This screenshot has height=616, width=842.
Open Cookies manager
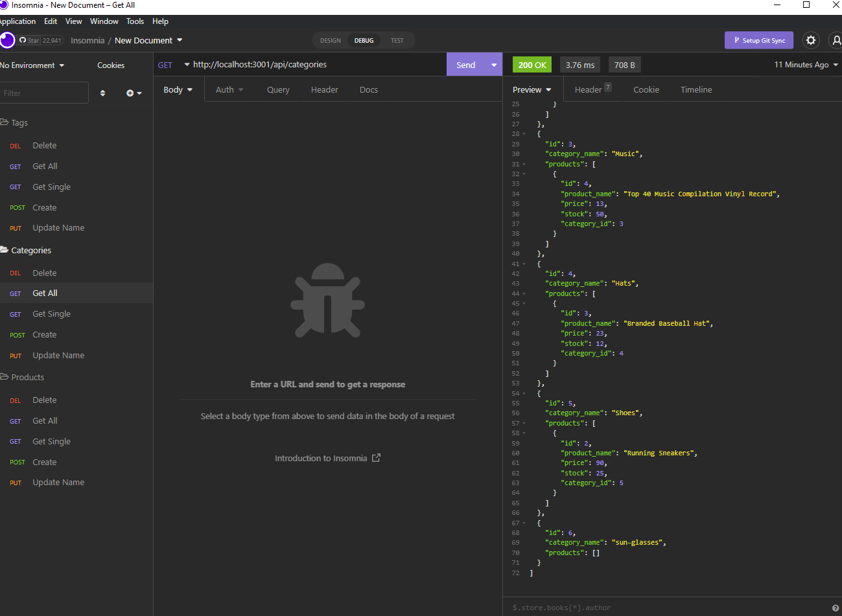point(111,65)
